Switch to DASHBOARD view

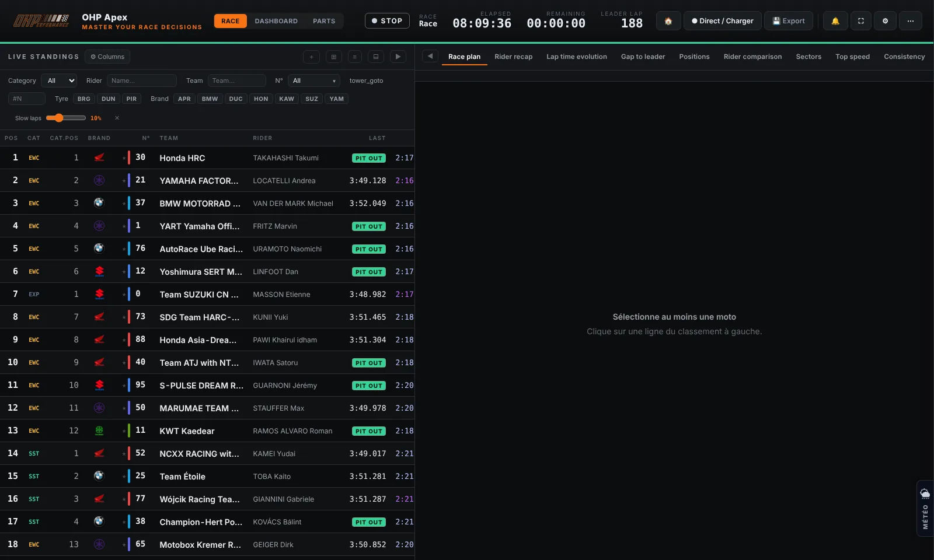pos(276,21)
